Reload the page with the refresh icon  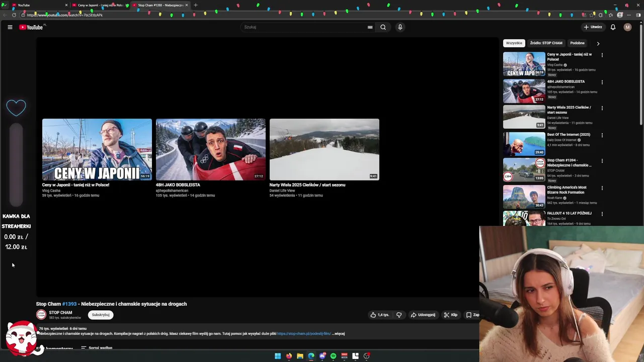[x=14, y=15]
